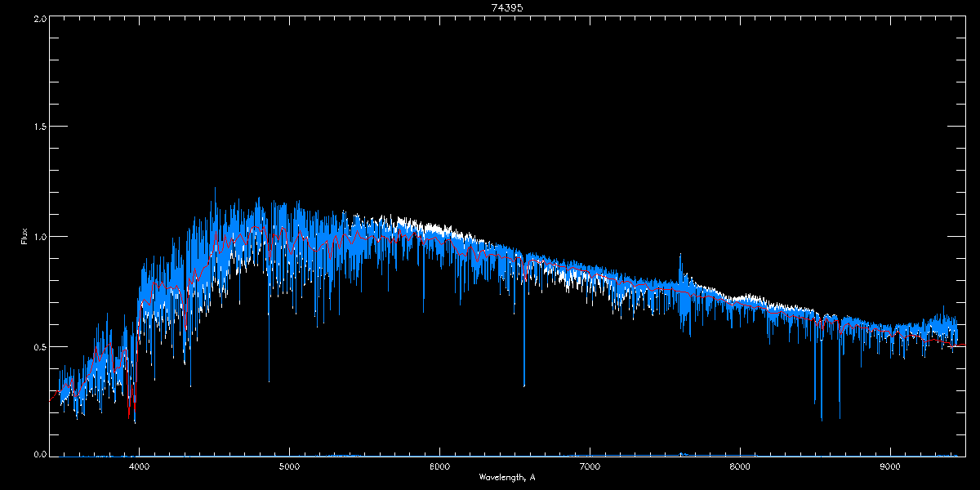The width and height of the screenshot is (980, 490).
Task: Select the 9000 x-axis tick label
Action: click(x=890, y=467)
